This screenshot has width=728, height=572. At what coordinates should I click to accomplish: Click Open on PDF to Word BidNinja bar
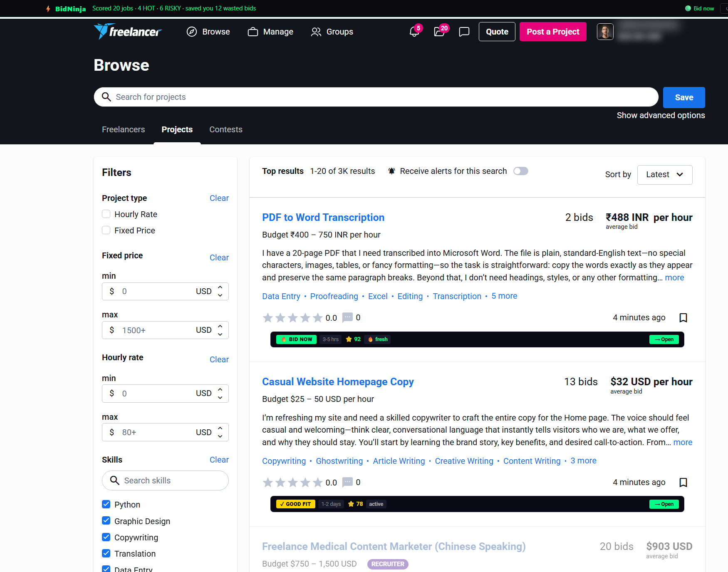(664, 339)
